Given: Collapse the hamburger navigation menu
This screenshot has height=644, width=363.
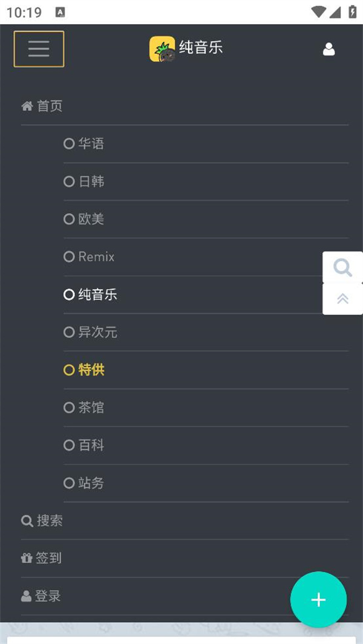Looking at the screenshot, I should click(x=39, y=49).
